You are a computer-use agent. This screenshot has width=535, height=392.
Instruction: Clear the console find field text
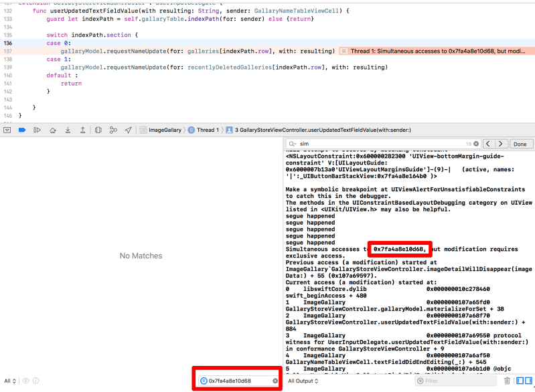(x=476, y=144)
